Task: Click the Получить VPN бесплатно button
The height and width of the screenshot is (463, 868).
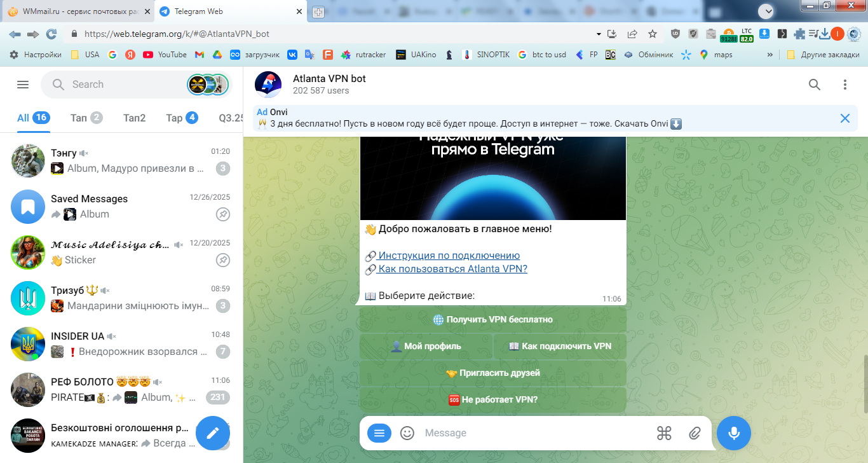Action: [493, 320]
